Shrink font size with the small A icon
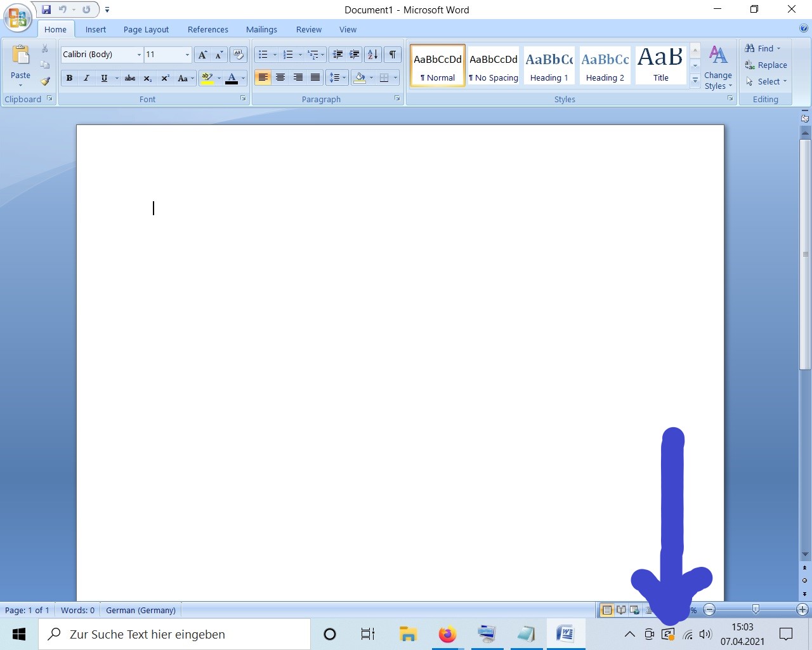This screenshot has height=650, width=812. (219, 55)
